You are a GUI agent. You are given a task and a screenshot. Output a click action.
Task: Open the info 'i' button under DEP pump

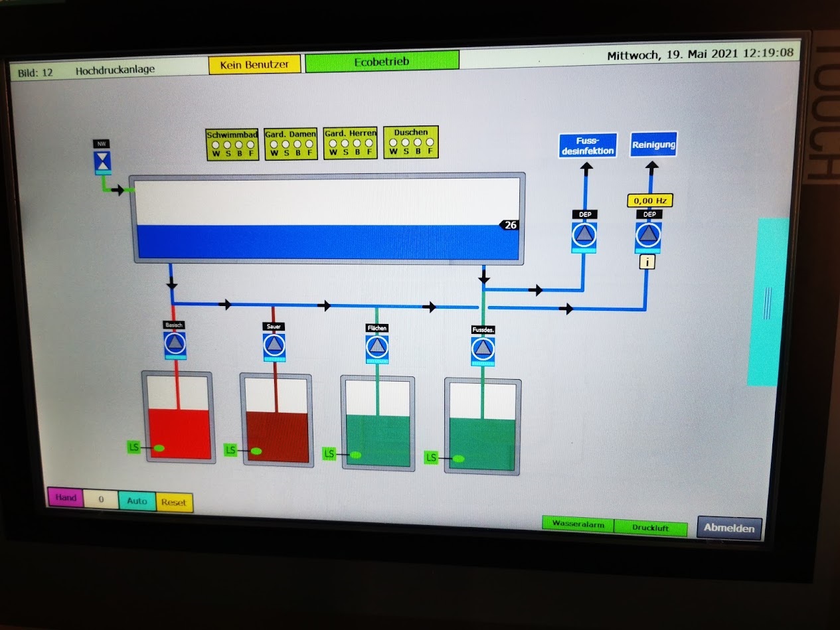pos(647,262)
